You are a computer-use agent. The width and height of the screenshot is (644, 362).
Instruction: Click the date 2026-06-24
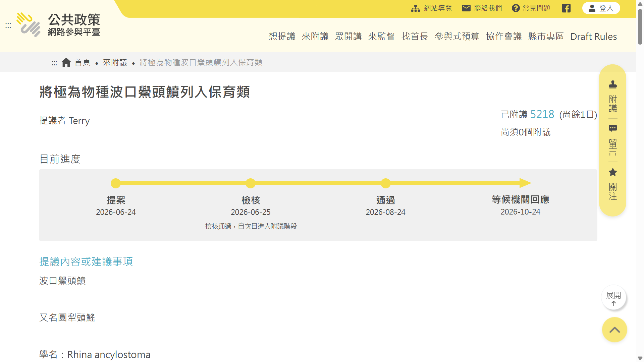tap(116, 212)
